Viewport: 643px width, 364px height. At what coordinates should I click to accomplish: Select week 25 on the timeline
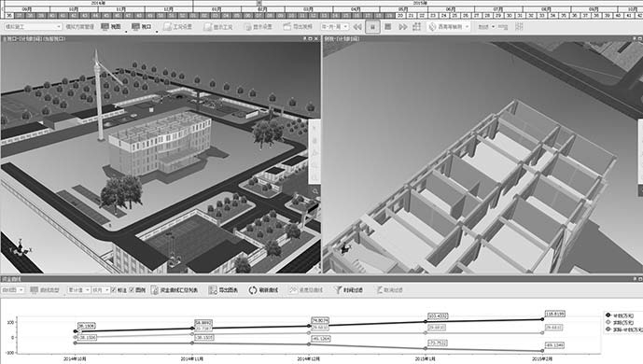click(x=454, y=16)
